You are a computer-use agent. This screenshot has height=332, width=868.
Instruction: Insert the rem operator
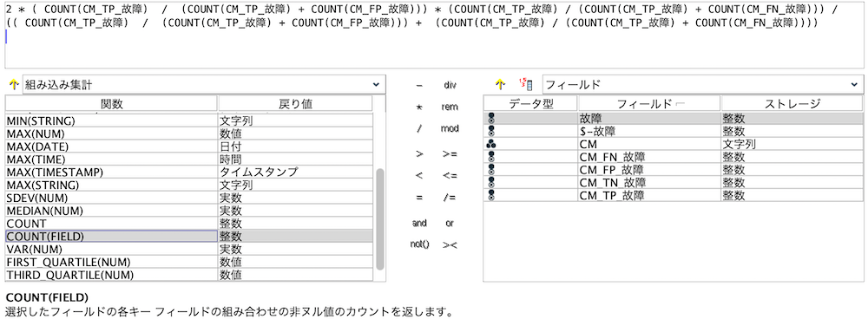point(450,107)
